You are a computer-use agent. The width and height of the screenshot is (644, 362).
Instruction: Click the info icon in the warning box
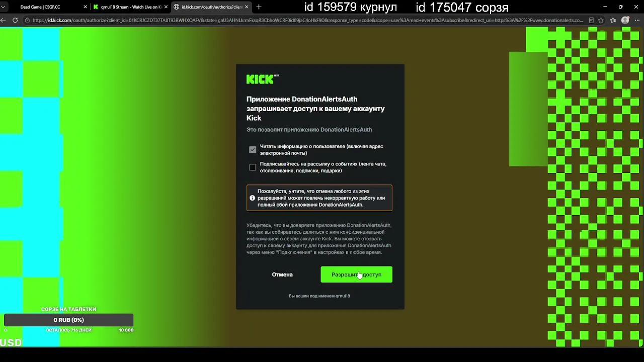tap(253, 198)
